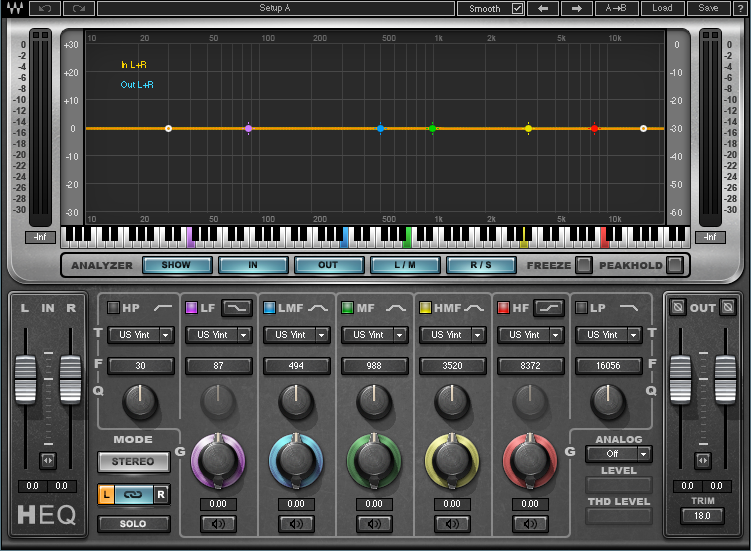Click the HP frequency field 30
This screenshot has width=751, height=551.
(x=141, y=366)
